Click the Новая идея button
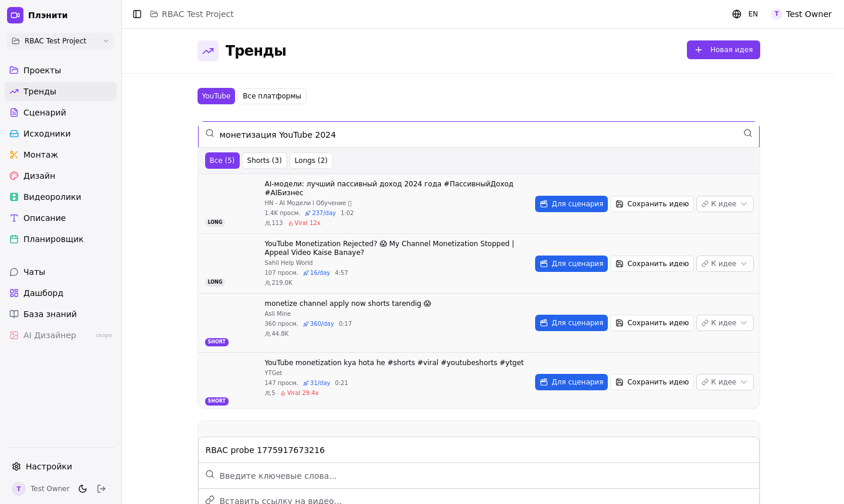The width and height of the screenshot is (844, 504). pos(723,50)
